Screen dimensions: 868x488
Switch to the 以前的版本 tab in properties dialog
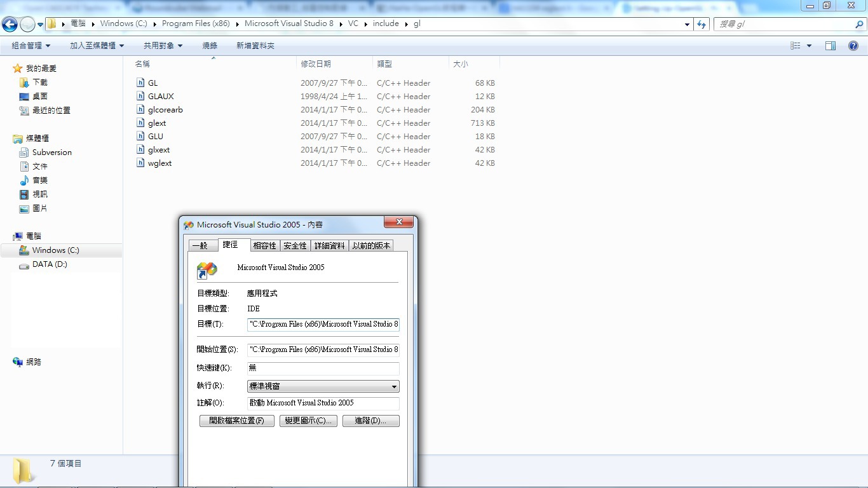[371, 246]
